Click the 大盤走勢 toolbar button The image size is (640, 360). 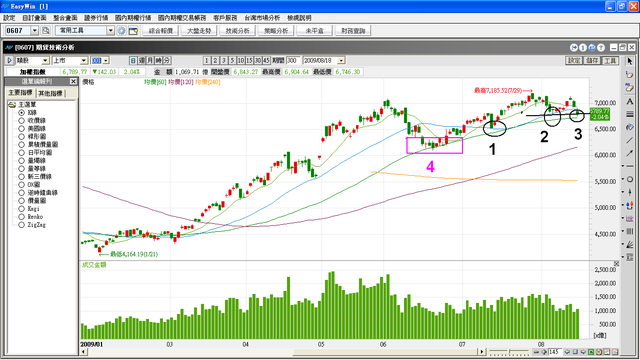coord(199,31)
